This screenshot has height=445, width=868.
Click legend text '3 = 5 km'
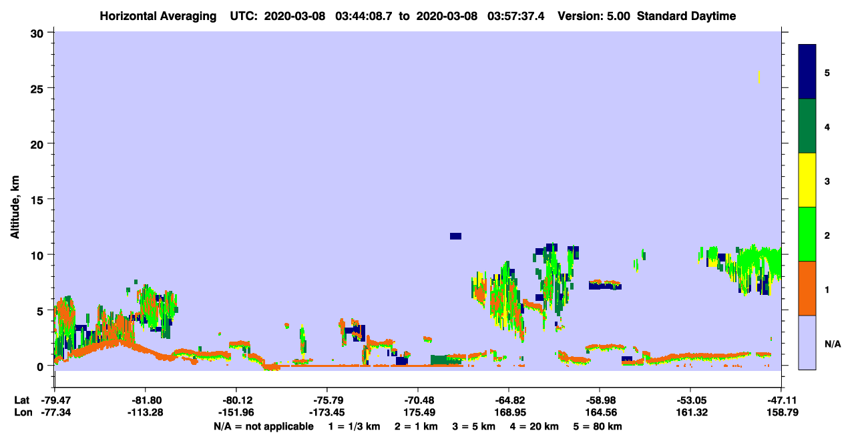pyautogui.click(x=474, y=426)
